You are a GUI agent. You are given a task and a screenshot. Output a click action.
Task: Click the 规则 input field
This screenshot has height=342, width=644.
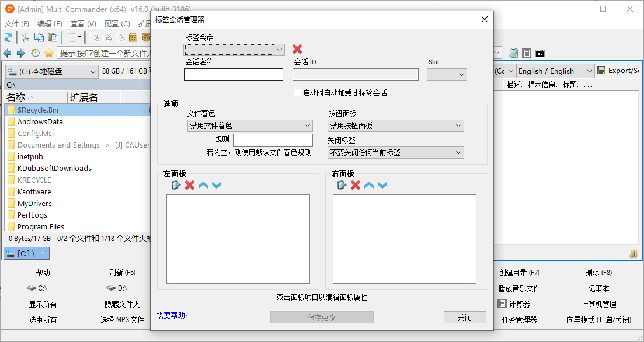[273, 140]
